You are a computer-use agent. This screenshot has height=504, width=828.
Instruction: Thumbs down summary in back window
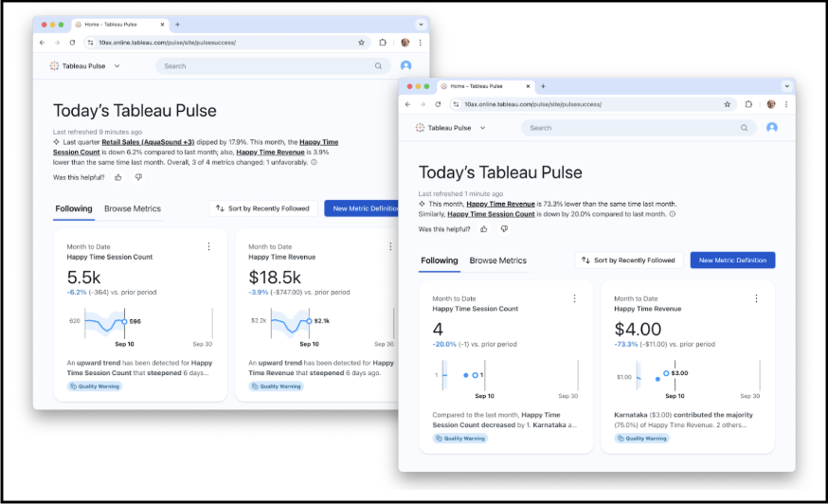tap(138, 177)
